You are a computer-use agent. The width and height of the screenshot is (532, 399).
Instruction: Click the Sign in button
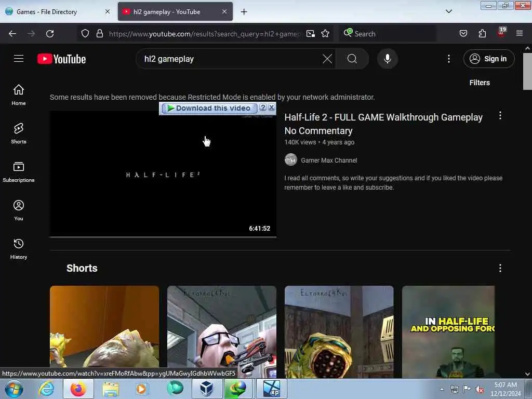[488, 59]
